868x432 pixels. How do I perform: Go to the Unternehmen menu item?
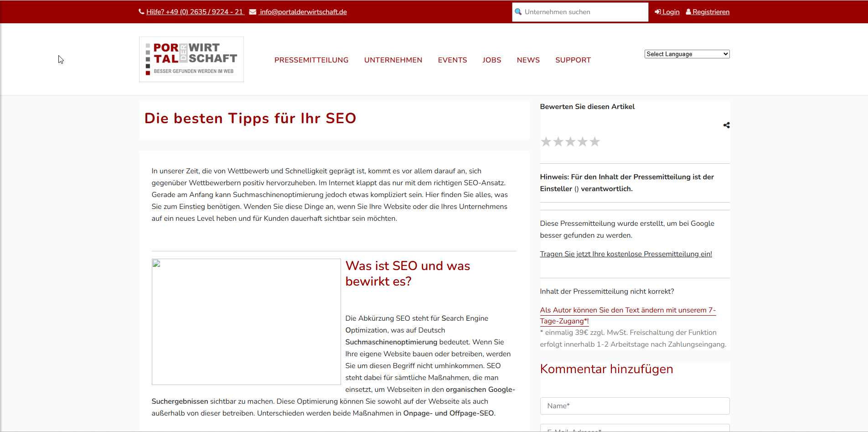[393, 60]
